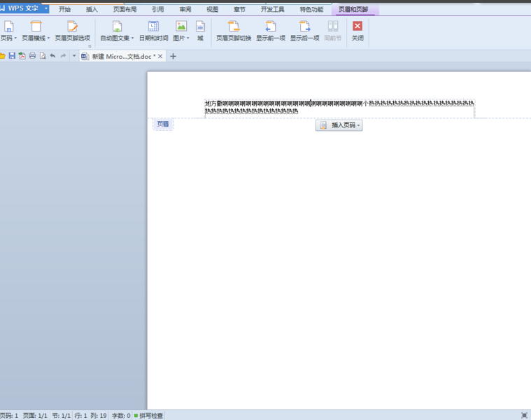Open Print Preview icon
The height and width of the screenshot is (420, 531).
tap(43, 56)
